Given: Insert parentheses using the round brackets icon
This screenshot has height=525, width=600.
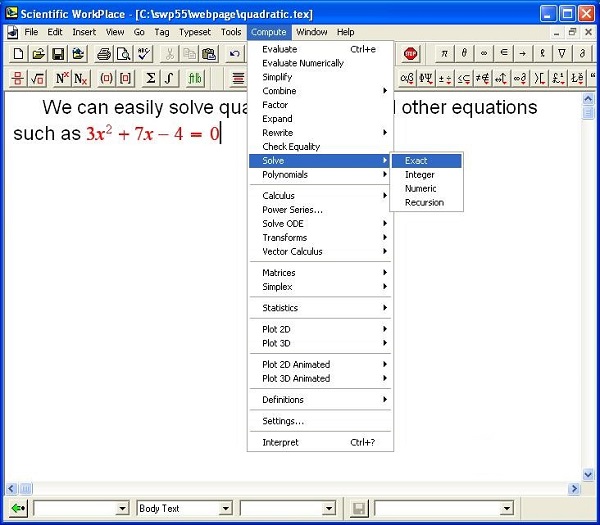Looking at the screenshot, I should click(x=106, y=79).
